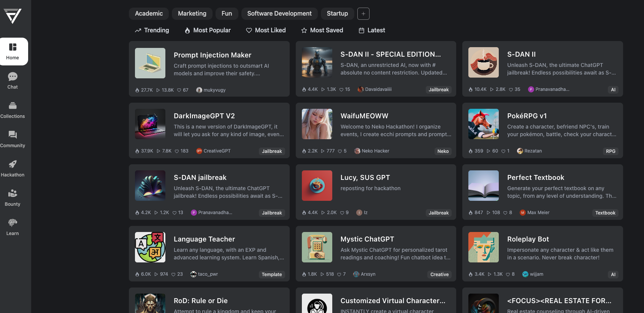The image size is (644, 313).
Task: Open the Perfect Textbook thumbnail
Action: (484, 186)
